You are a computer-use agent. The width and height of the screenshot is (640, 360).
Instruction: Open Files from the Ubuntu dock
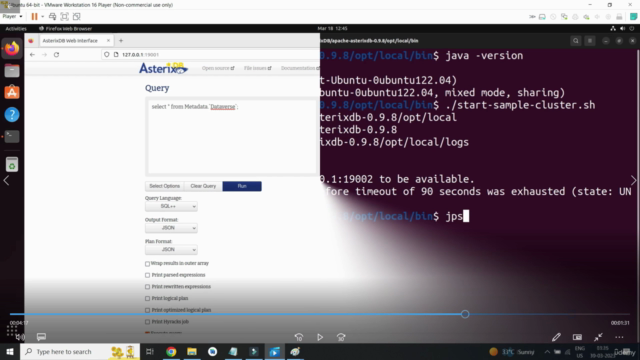(12, 71)
